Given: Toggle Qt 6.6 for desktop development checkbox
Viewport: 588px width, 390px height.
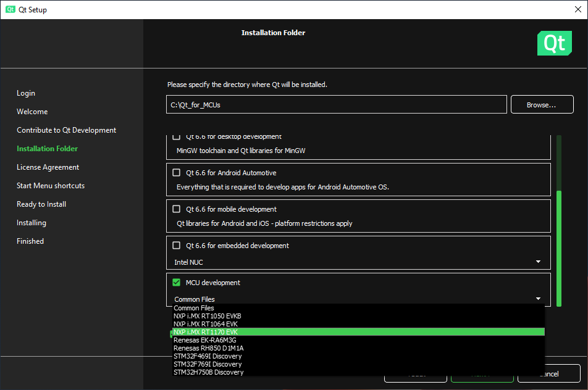Looking at the screenshot, I should click(177, 136).
